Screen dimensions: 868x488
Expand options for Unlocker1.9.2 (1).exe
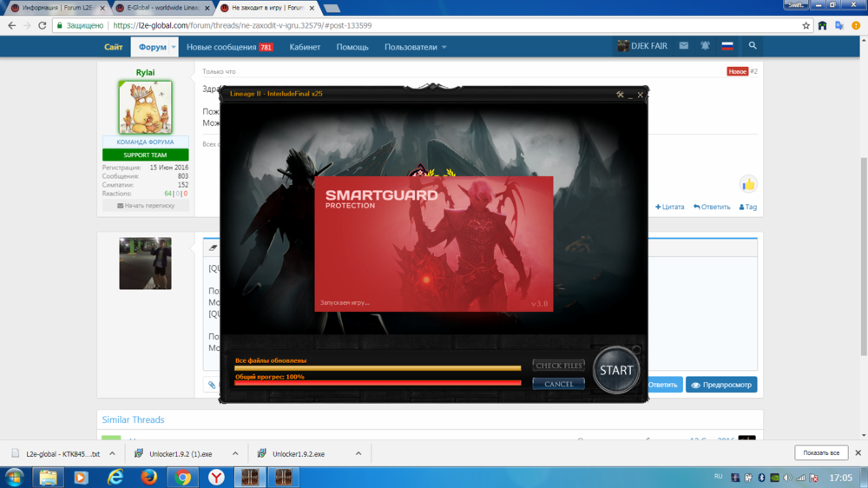[235, 453]
